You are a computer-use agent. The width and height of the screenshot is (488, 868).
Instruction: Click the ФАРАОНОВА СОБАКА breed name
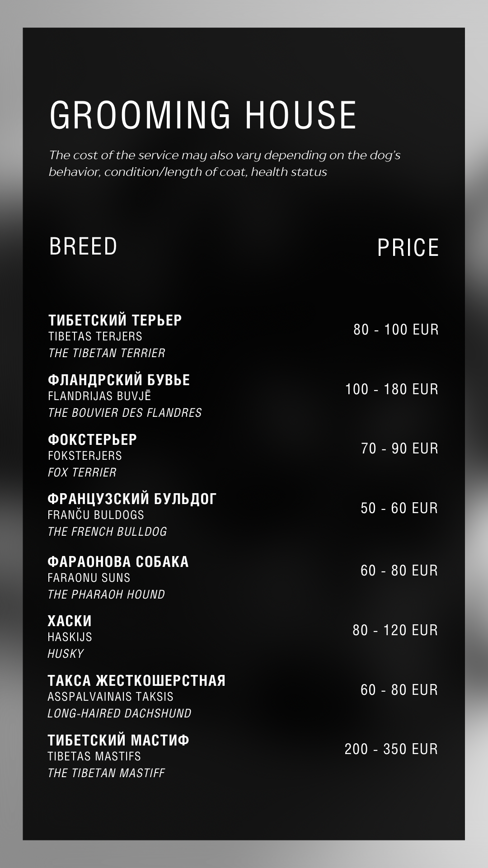click(118, 561)
